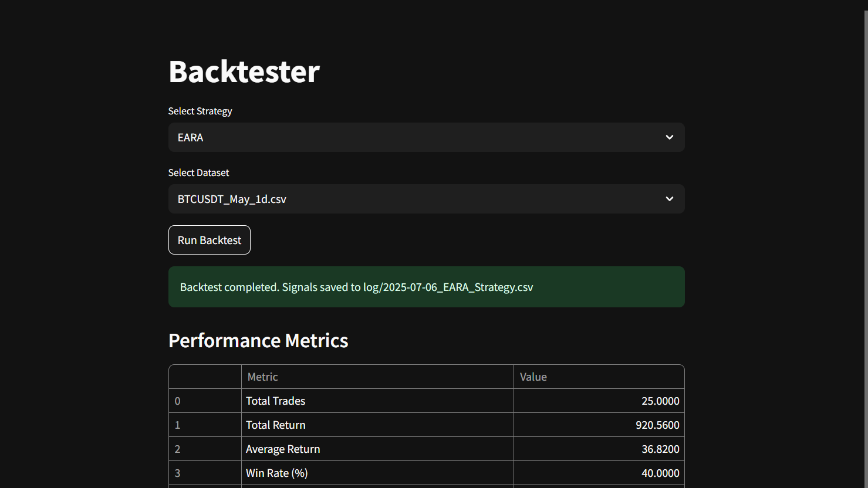Screen dimensions: 868x488
Task: Click the Value column header
Action: (x=533, y=377)
